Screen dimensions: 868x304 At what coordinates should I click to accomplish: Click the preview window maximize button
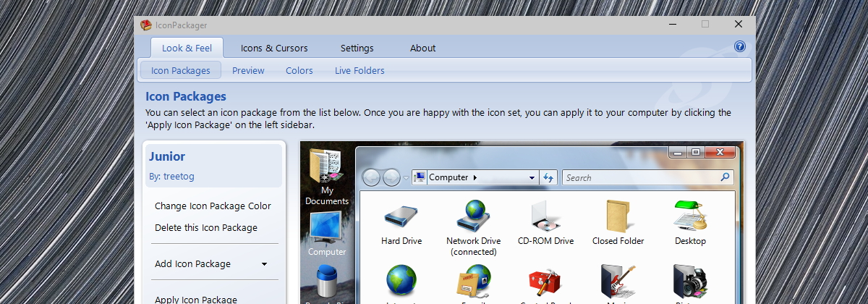coord(695,152)
